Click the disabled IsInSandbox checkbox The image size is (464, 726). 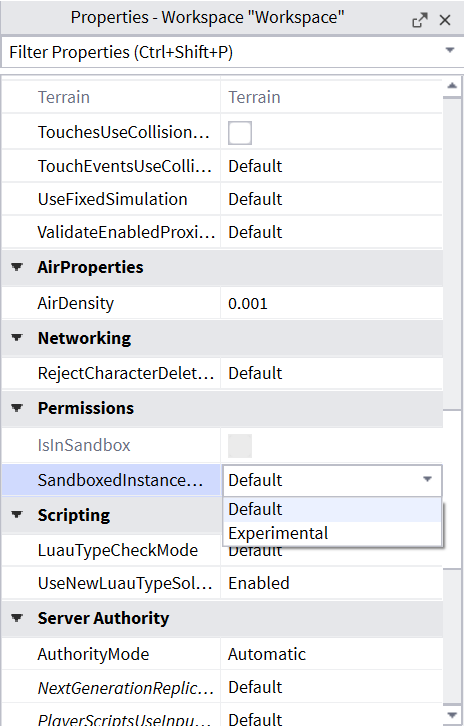click(x=240, y=445)
